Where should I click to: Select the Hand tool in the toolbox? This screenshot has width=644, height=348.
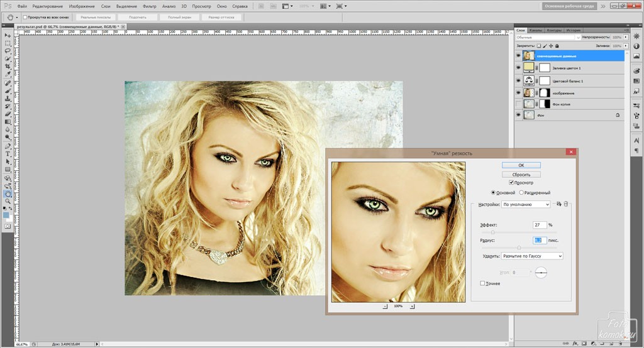pyautogui.click(x=8, y=193)
